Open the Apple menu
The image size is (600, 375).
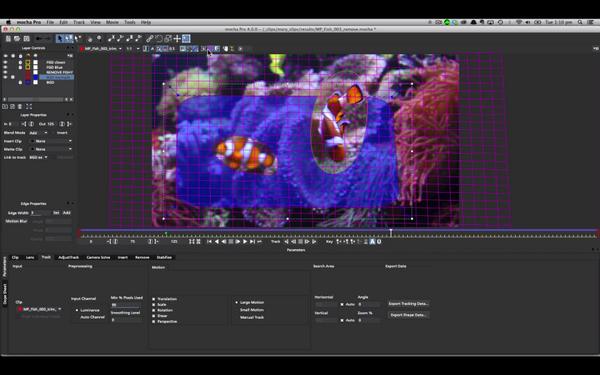tap(8, 22)
